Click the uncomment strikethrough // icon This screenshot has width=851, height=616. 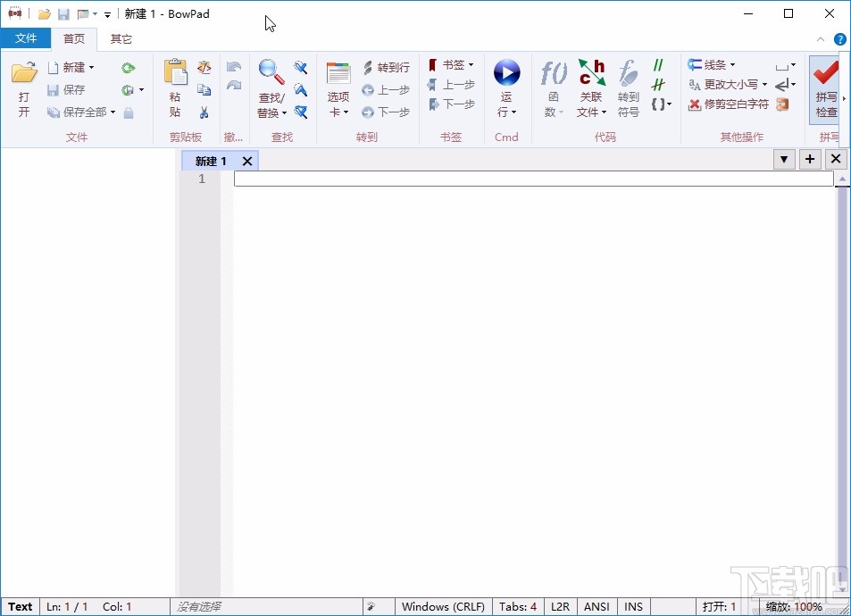(658, 85)
